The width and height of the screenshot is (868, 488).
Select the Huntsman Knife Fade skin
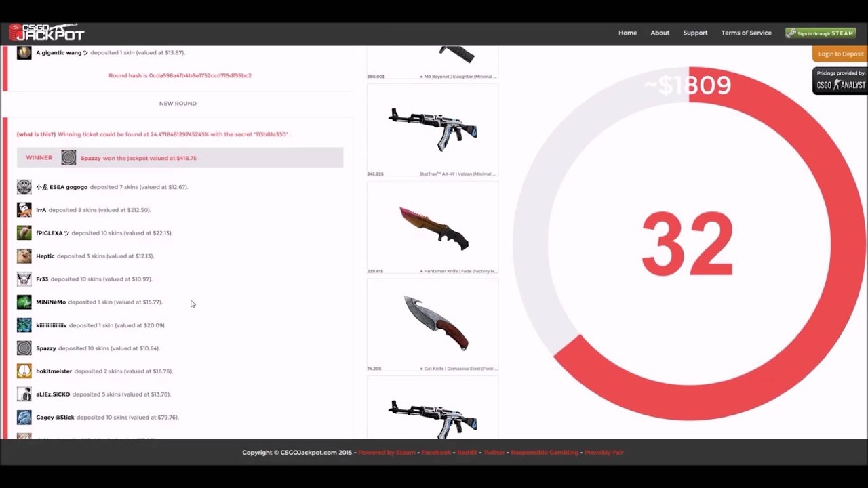(x=433, y=228)
